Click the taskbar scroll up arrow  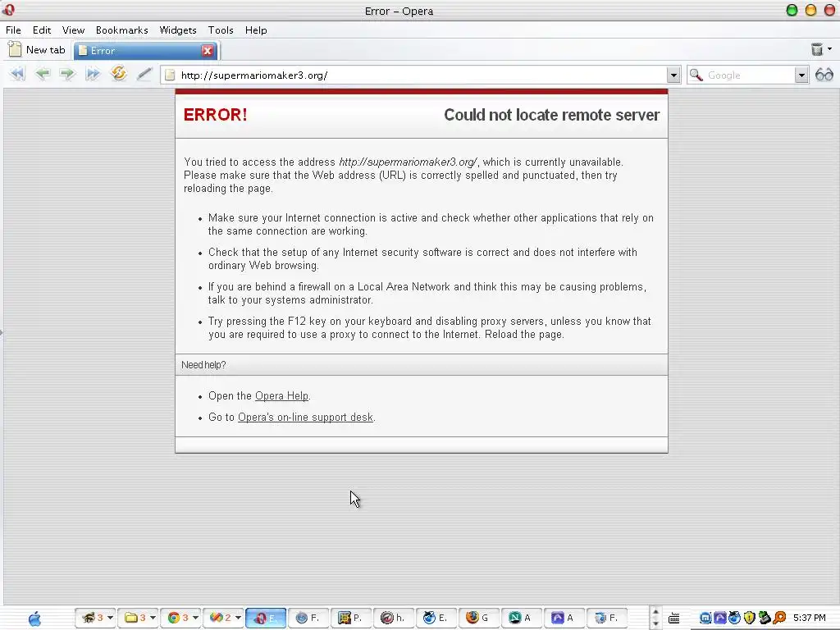pyautogui.click(x=655, y=612)
